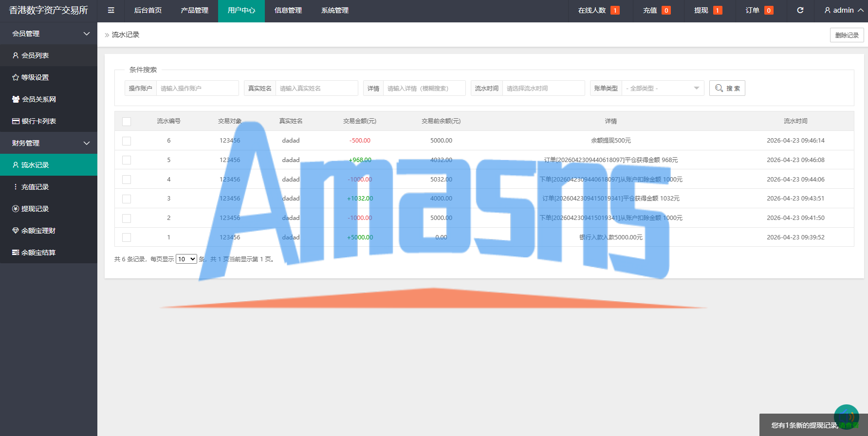Check the row with 流水编号 4
Viewport: 868px width, 436px height.
coord(127,180)
